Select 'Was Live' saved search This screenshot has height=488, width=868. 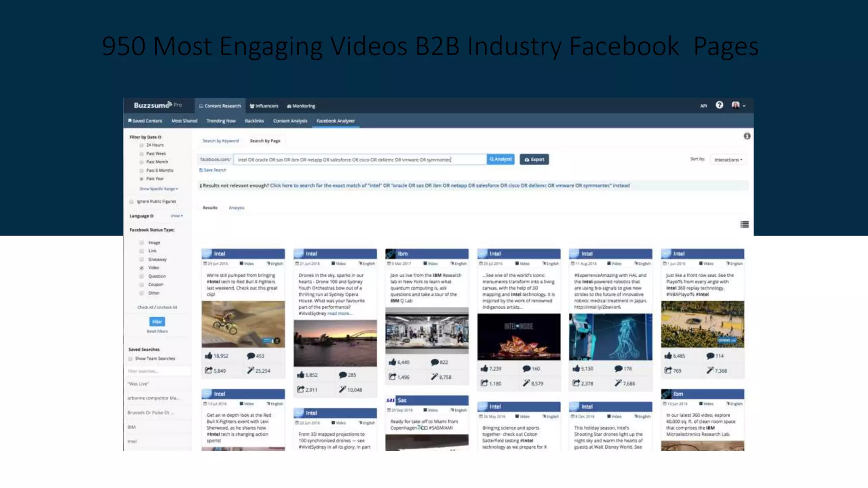tap(138, 384)
